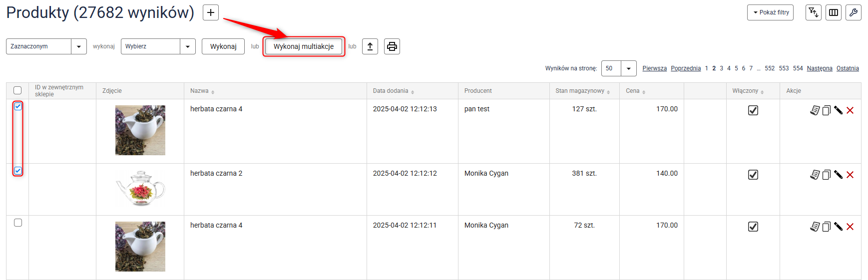Click the printer icon

tap(392, 46)
